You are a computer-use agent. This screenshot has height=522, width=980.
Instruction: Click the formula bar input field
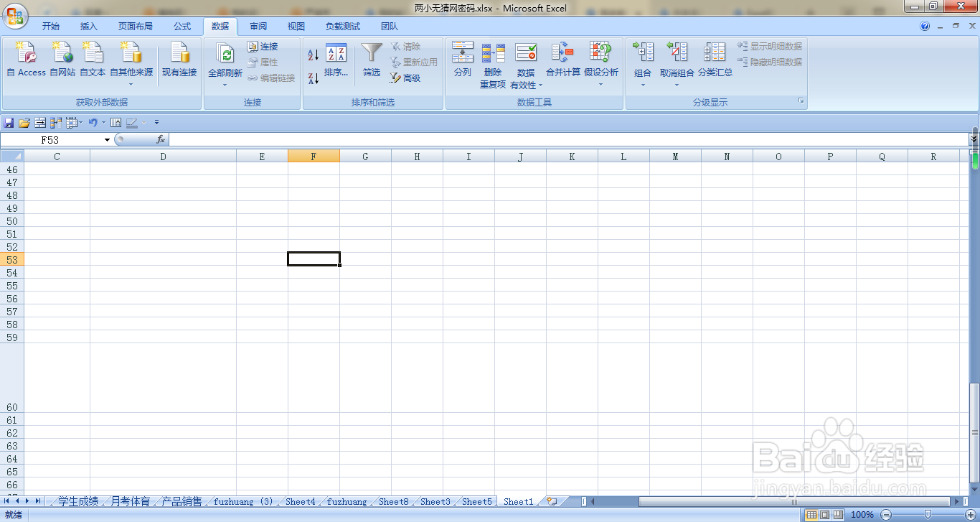coord(568,139)
